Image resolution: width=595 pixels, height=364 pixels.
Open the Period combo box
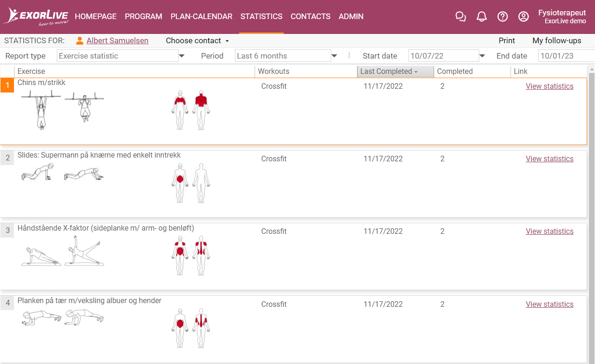(283, 56)
